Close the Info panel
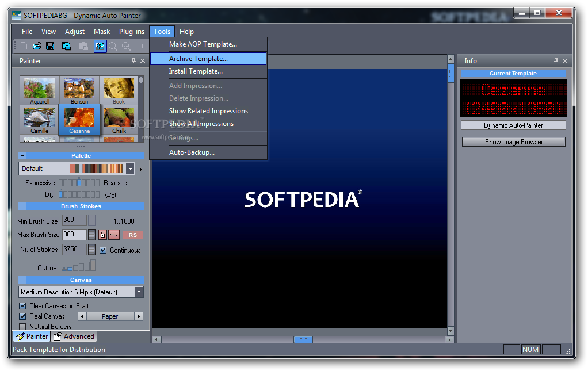 pyautogui.click(x=565, y=61)
